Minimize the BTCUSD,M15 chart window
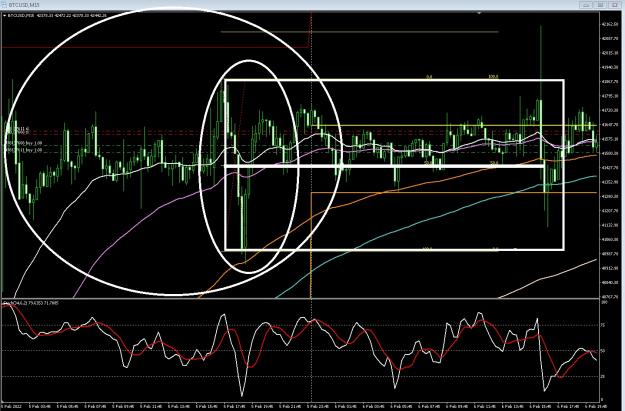 tap(586, 5)
